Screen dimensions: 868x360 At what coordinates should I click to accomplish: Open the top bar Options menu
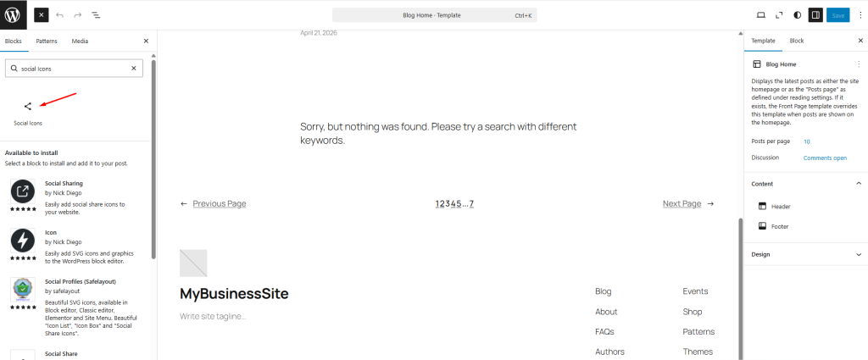pyautogui.click(x=860, y=15)
